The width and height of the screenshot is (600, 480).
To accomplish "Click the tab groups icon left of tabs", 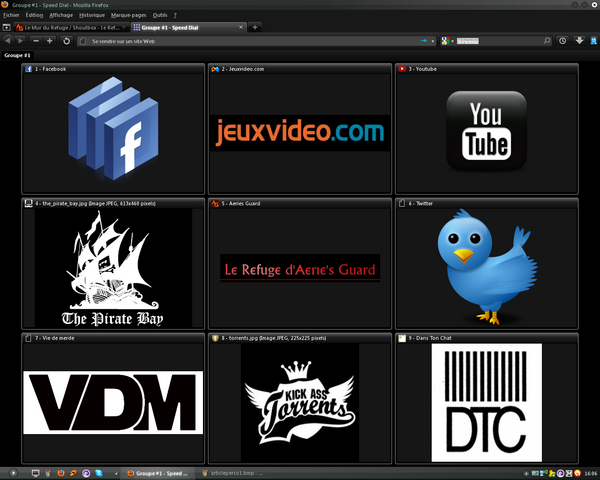I will point(7,28).
